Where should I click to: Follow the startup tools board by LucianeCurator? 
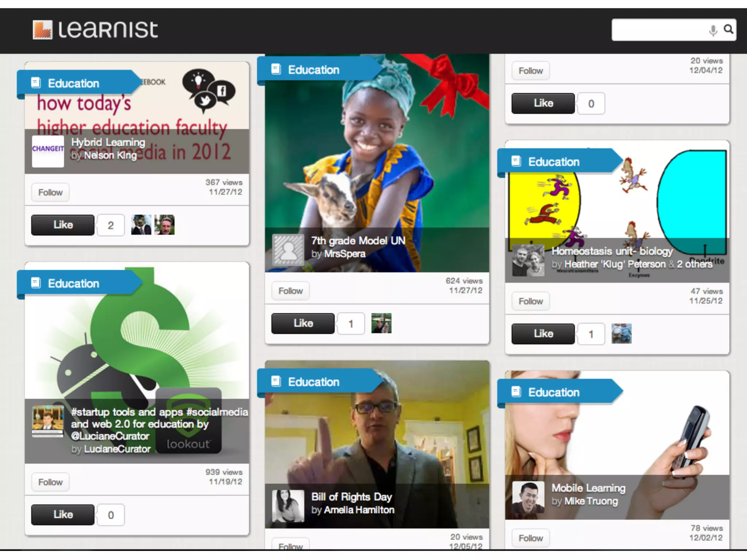click(x=50, y=482)
